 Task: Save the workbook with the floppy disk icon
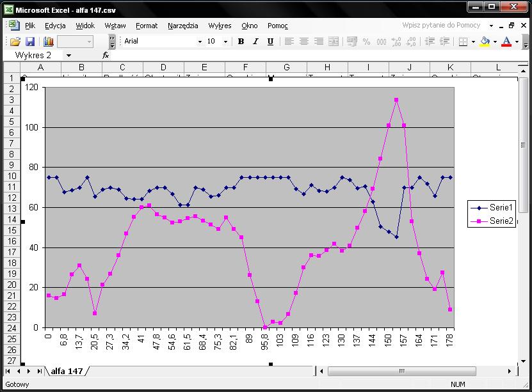(30, 42)
